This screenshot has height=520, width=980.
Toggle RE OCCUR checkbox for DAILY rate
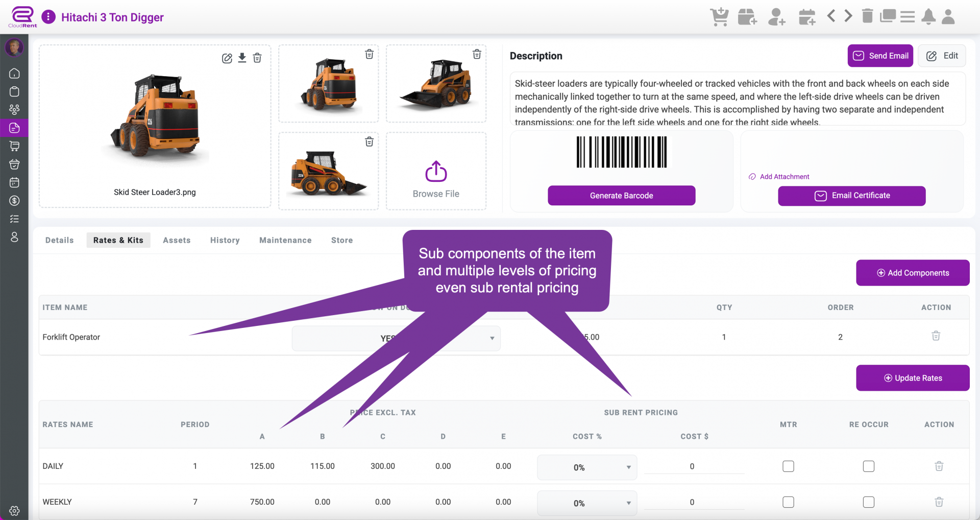tap(868, 466)
